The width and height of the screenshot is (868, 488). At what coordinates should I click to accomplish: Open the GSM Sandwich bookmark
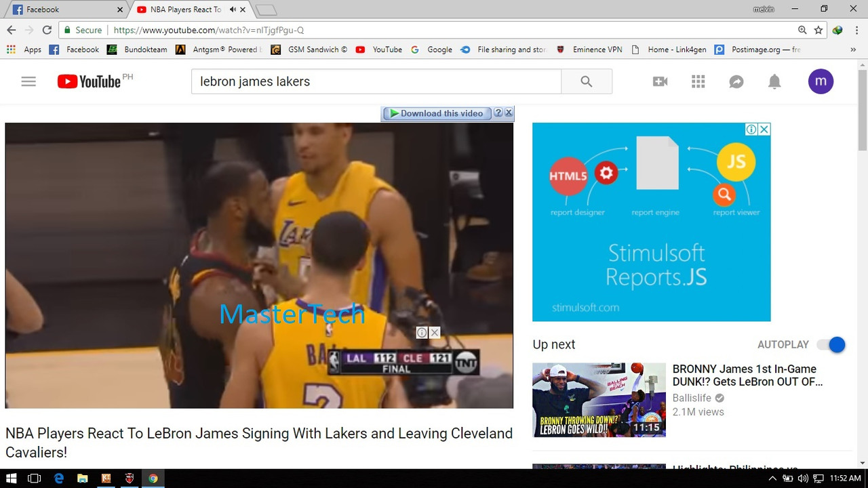pos(309,49)
